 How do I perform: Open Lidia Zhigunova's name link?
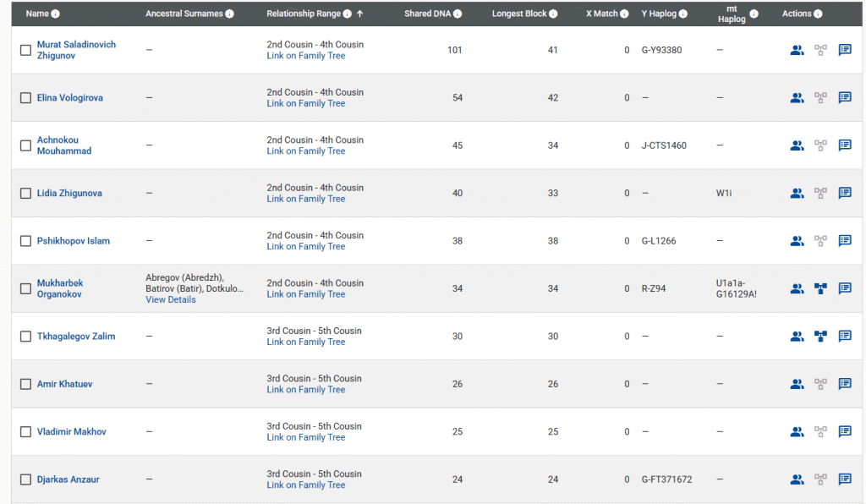[x=69, y=194]
